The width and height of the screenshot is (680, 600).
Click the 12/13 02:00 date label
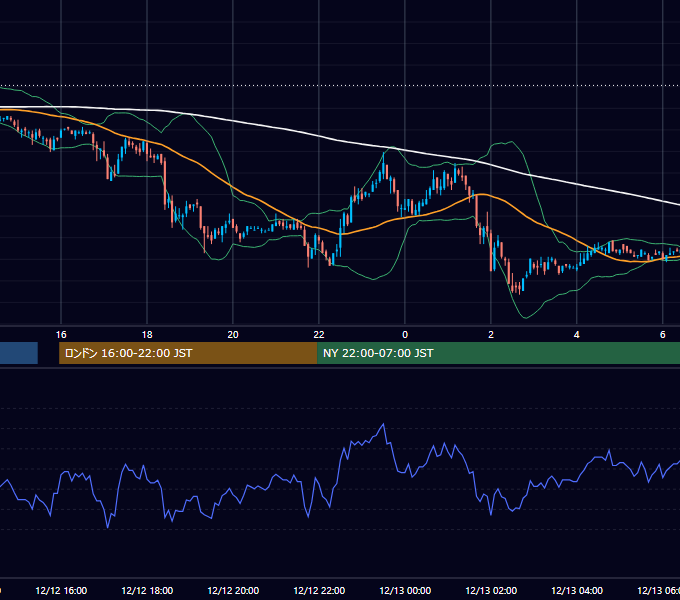pyautogui.click(x=491, y=590)
